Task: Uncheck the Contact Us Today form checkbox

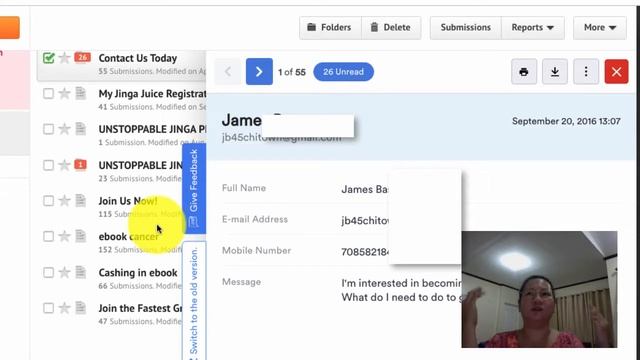Action: tap(49, 58)
